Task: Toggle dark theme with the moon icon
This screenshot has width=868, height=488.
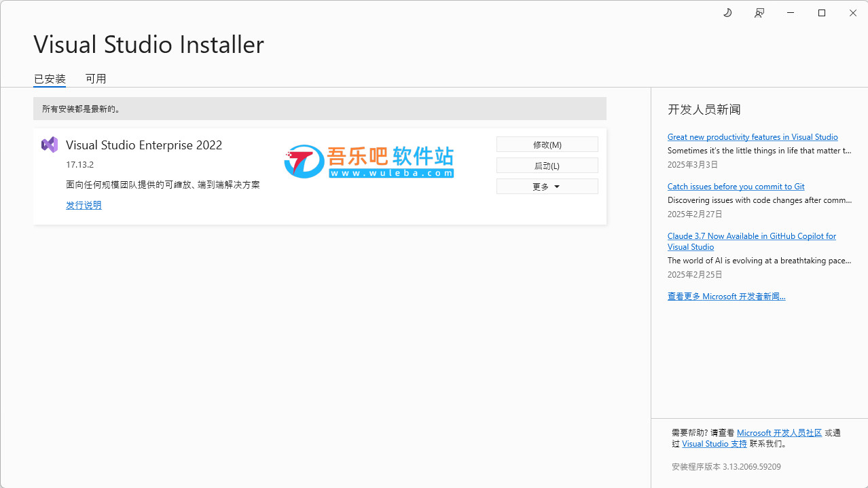Action: pyautogui.click(x=727, y=13)
